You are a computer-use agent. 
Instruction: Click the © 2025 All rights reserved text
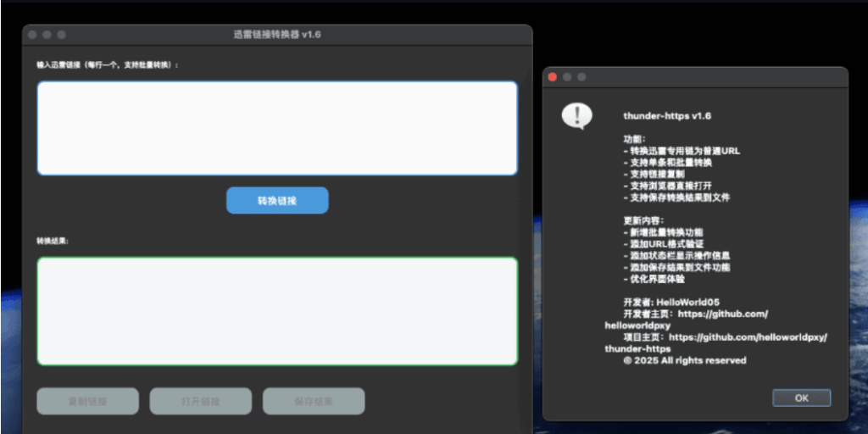point(685,360)
